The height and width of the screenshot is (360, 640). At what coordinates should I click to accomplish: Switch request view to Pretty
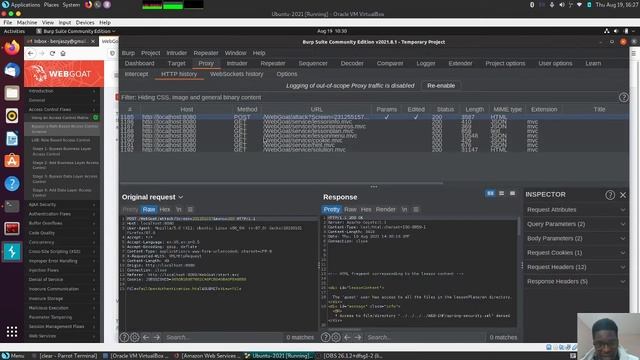click(x=130, y=209)
